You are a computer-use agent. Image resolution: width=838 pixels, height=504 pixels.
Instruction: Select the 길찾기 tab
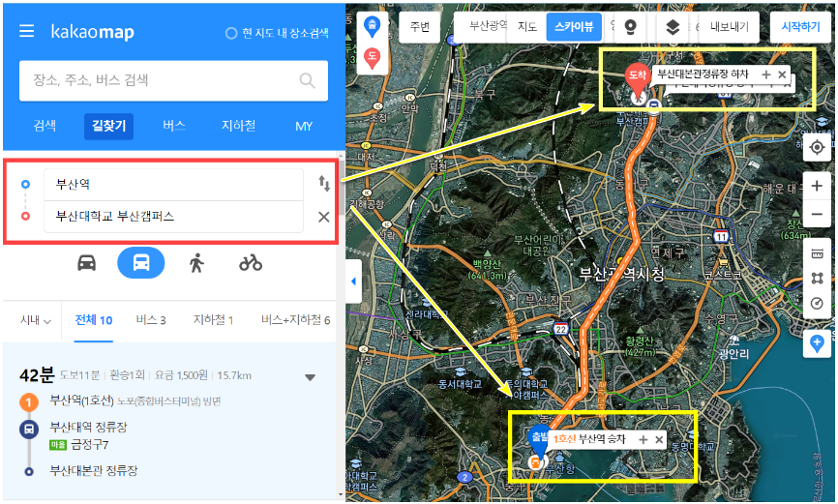click(x=109, y=126)
